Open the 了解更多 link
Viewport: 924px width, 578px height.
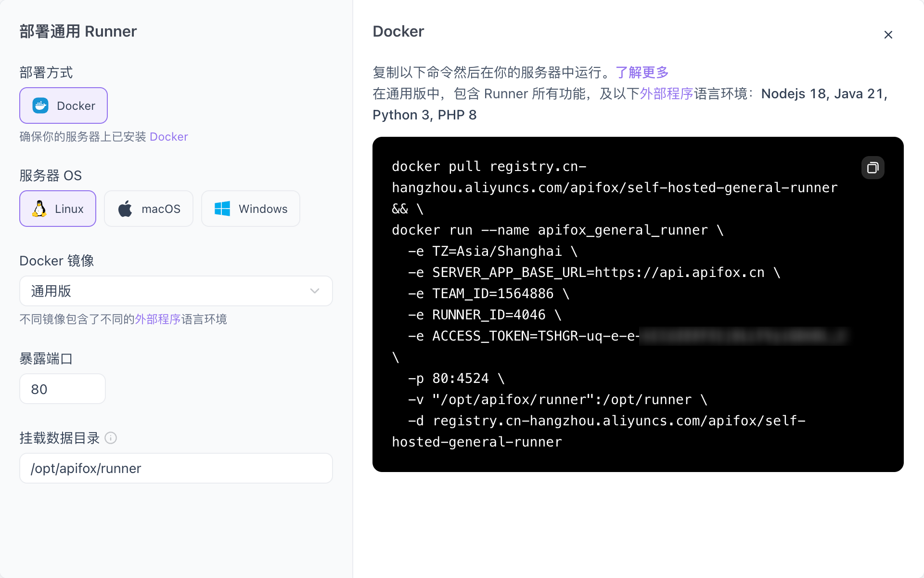click(x=642, y=72)
